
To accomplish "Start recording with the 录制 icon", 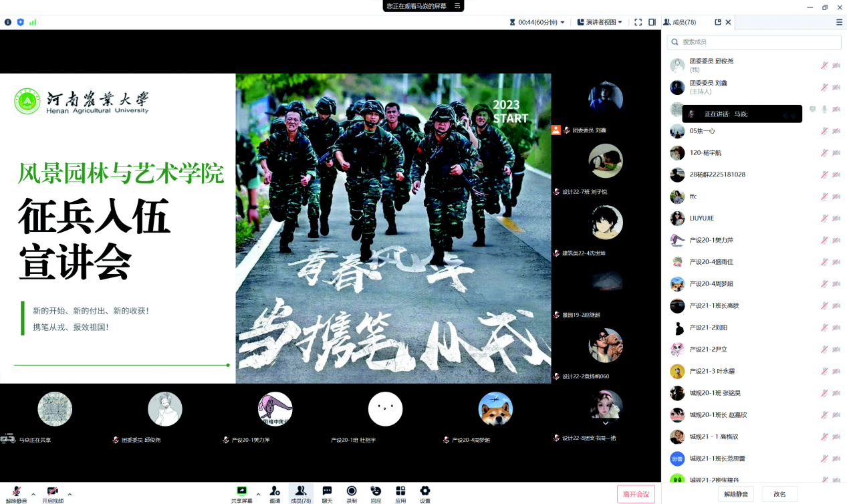I will [x=352, y=491].
